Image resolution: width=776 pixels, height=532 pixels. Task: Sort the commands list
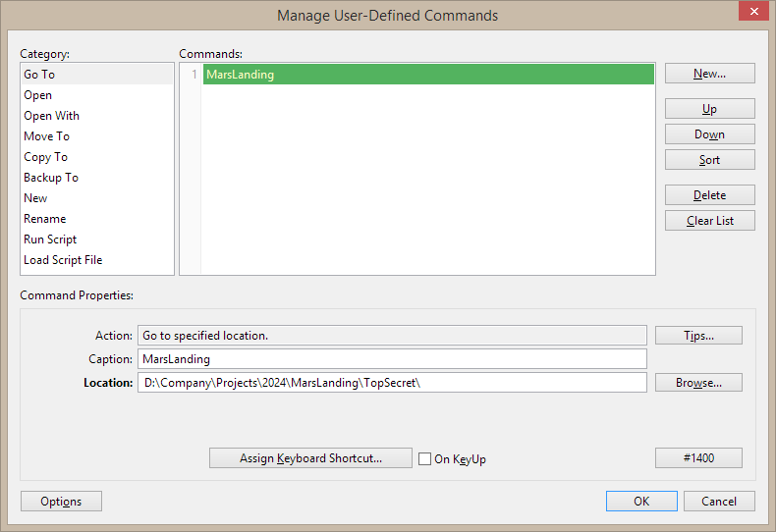click(709, 160)
